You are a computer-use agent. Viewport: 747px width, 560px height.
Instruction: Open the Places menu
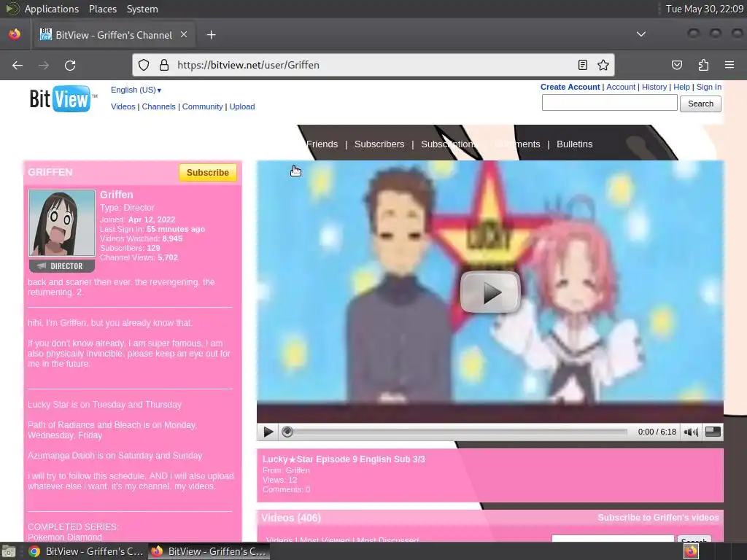[102, 9]
